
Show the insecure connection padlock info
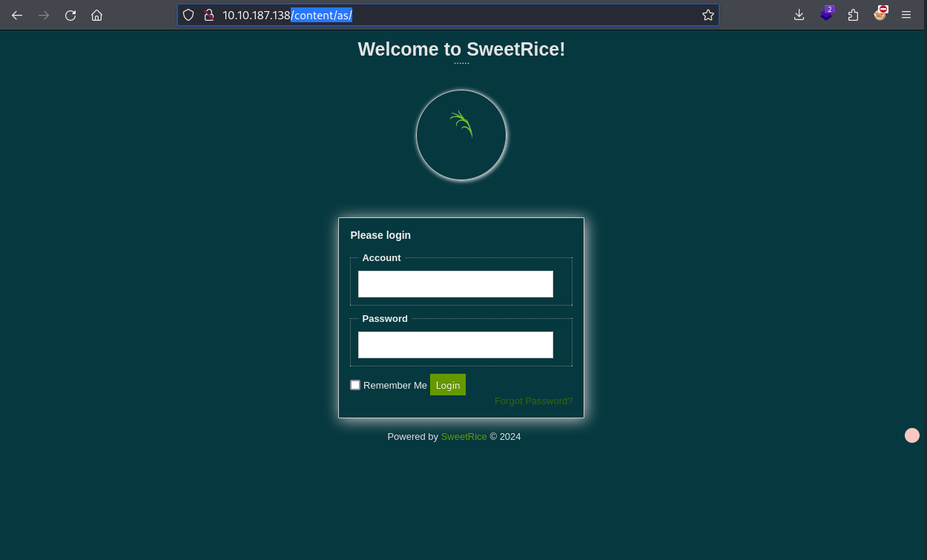(x=209, y=15)
